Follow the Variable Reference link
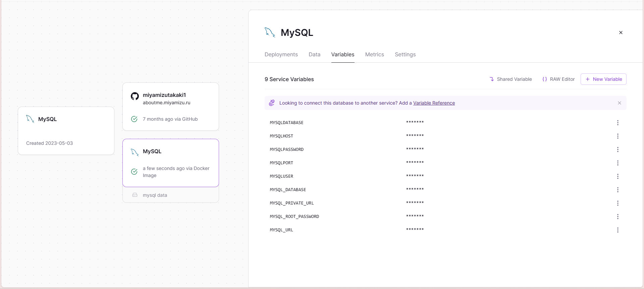Image resolution: width=644 pixels, height=289 pixels. (434, 103)
